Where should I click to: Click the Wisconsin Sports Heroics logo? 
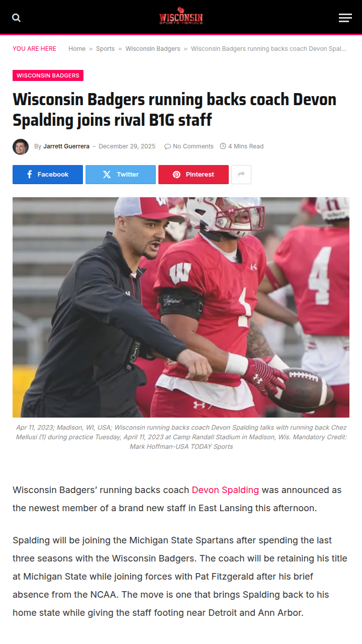pos(181,17)
